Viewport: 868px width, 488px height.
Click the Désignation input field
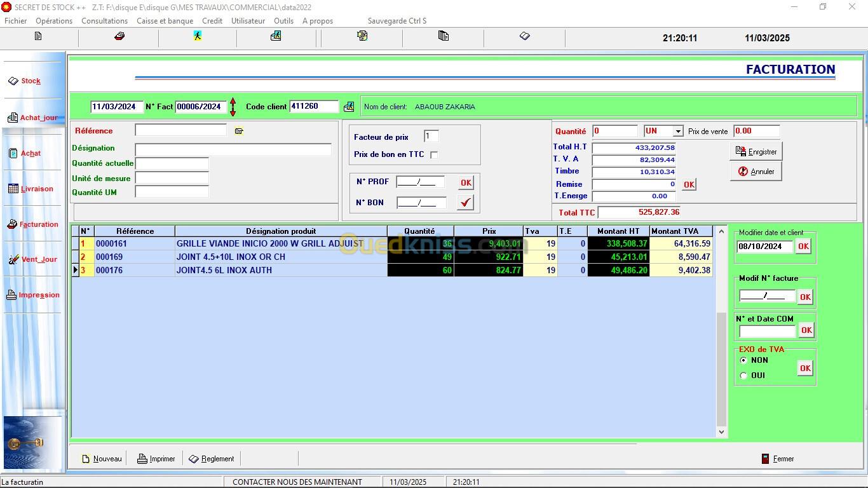(x=233, y=150)
